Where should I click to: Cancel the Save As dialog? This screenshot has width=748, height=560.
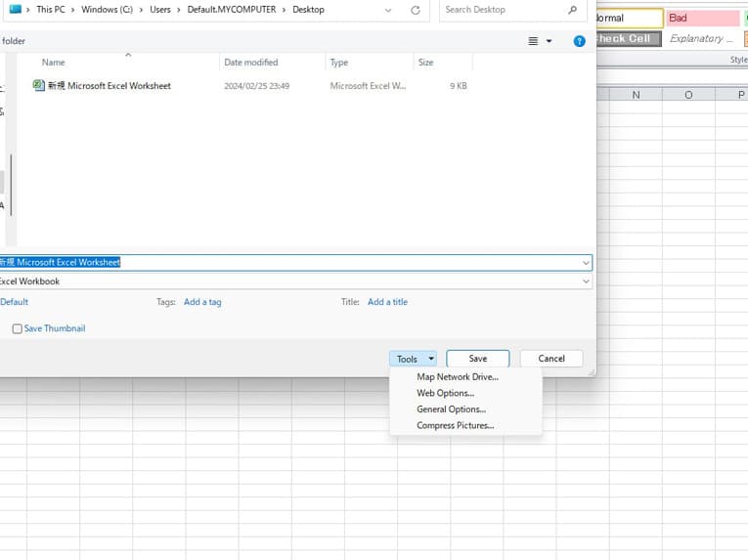pyautogui.click(x=551, y=359)
